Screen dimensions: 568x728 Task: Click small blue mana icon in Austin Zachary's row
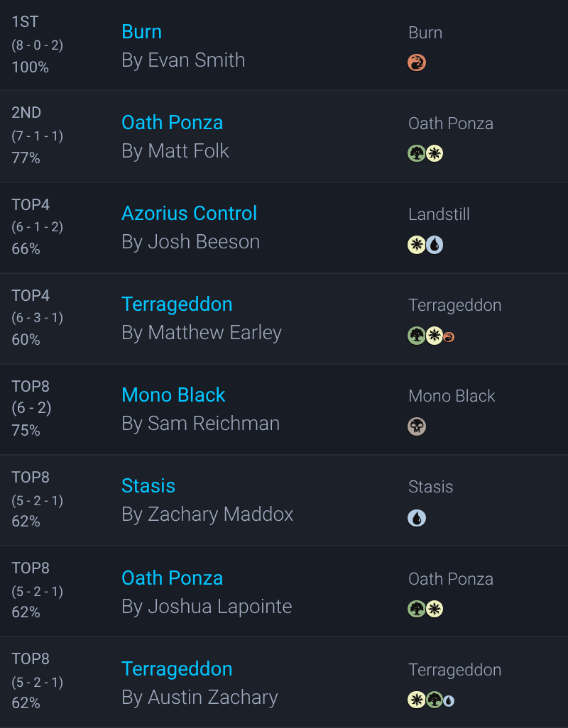click(449, 701)
